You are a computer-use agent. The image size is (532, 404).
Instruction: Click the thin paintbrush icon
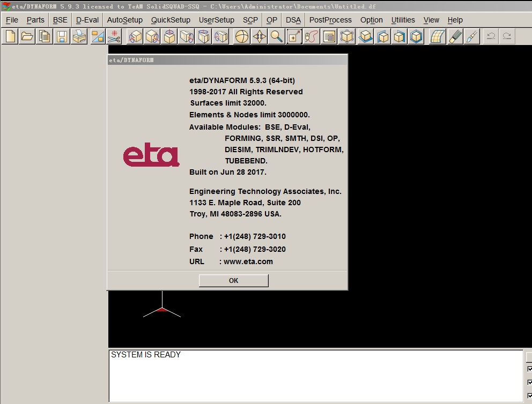pyautogui.click(x=471, y=36)
